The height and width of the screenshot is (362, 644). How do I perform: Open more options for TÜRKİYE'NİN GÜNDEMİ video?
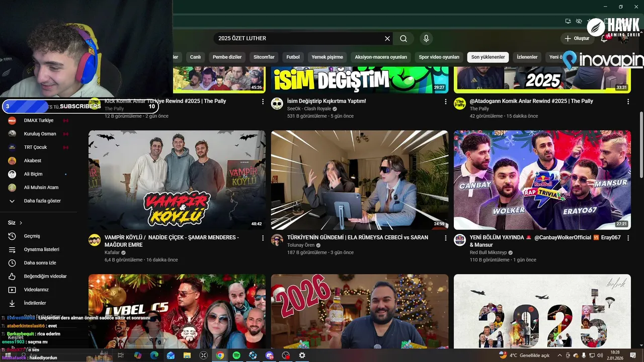click(x=445, y=238)
